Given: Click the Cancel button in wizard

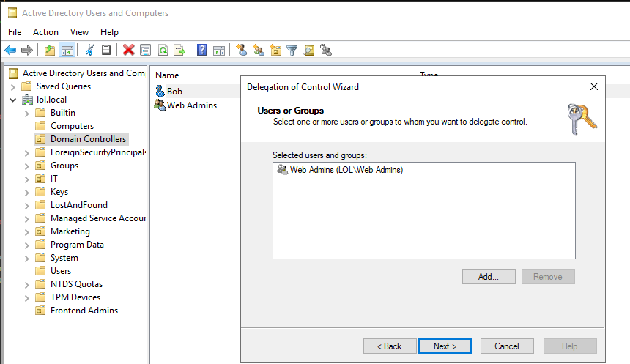Looking at the screenshot, I should coord(507,346).
